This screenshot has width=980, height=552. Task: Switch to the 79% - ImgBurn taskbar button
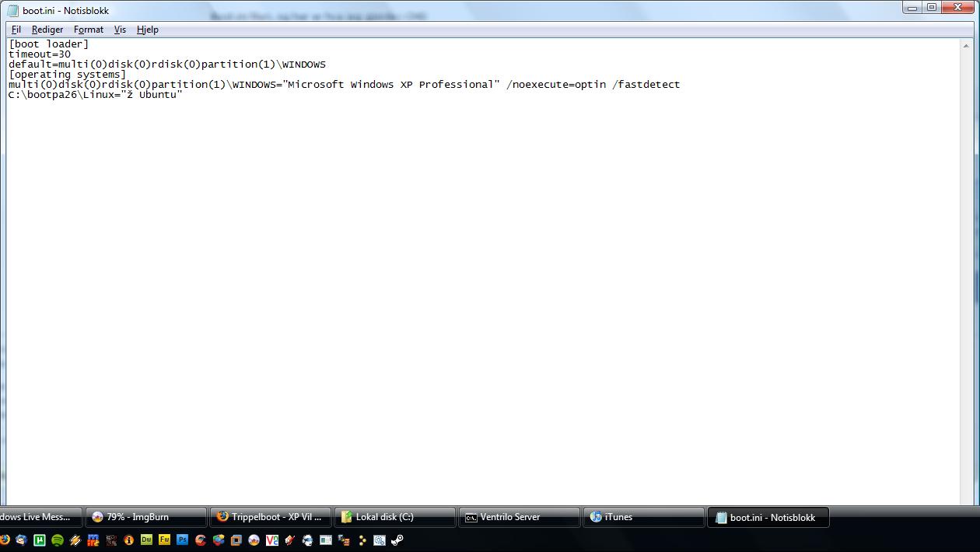tap(145, 517)
